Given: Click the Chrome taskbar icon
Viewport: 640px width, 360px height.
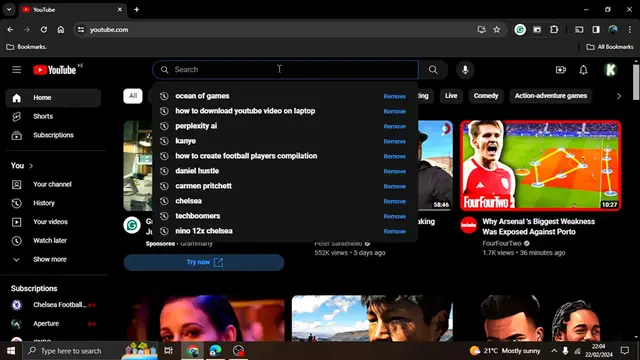Looking at the screenshot, I should pos(193,351).
